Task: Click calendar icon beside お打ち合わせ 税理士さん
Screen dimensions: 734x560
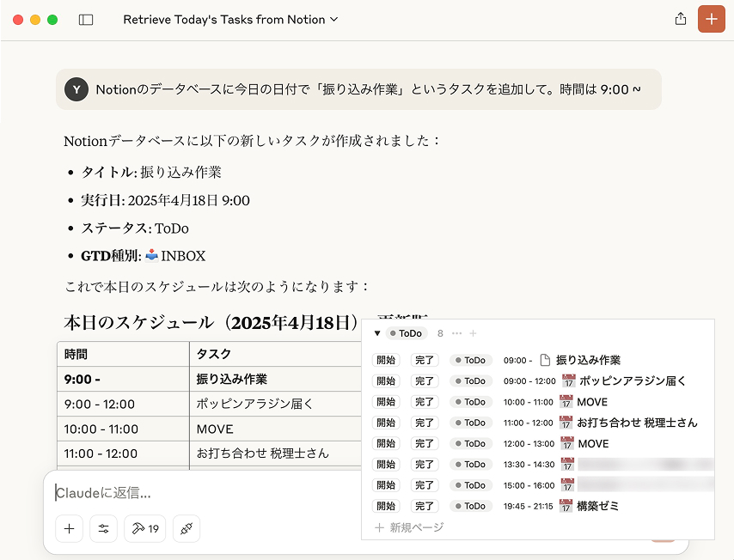Action: [x=566, y=423]
